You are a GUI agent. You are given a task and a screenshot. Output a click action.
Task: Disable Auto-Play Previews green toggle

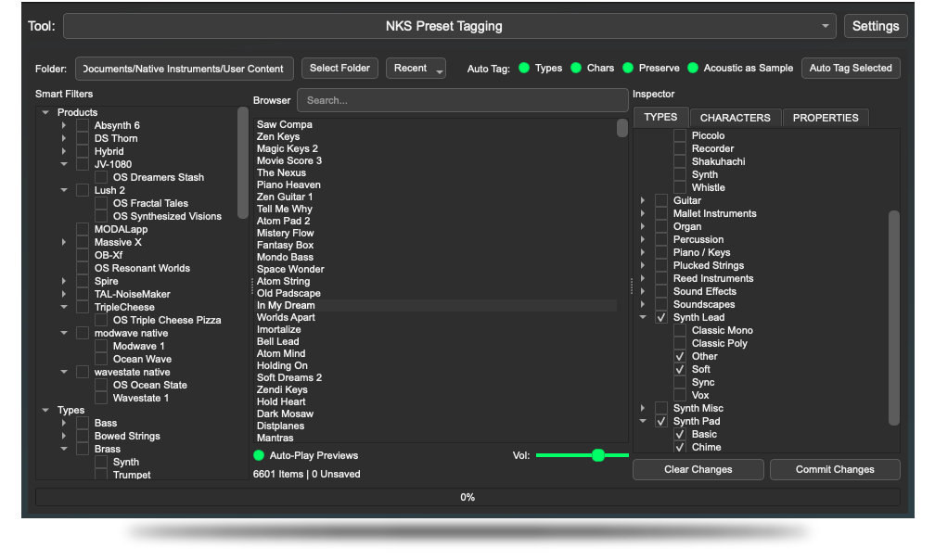[x=259, y=455]
